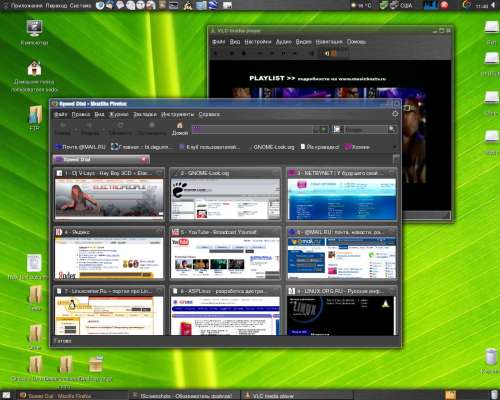The height and width of the screenshot is (400, 500).
Task: Click the search magnifier icon in Firefox
Action: [x=392, y=129]
